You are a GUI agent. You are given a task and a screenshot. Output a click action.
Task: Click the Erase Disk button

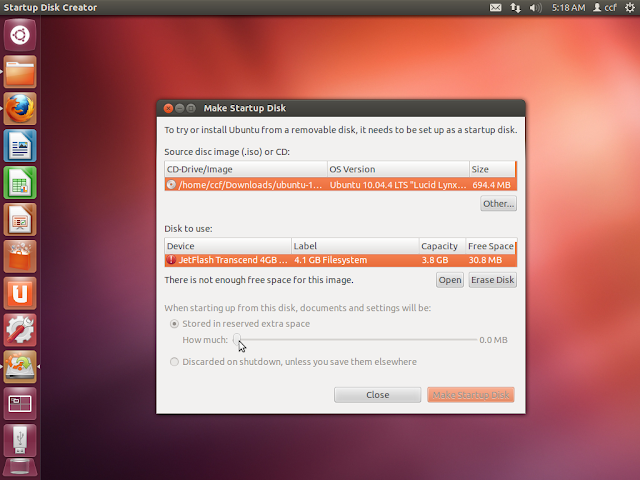pos(493,280)
